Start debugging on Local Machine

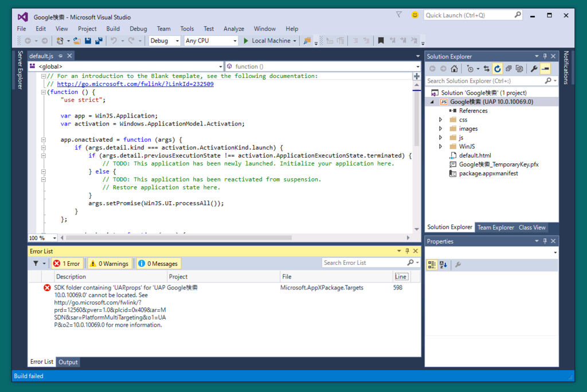(267, 41)
